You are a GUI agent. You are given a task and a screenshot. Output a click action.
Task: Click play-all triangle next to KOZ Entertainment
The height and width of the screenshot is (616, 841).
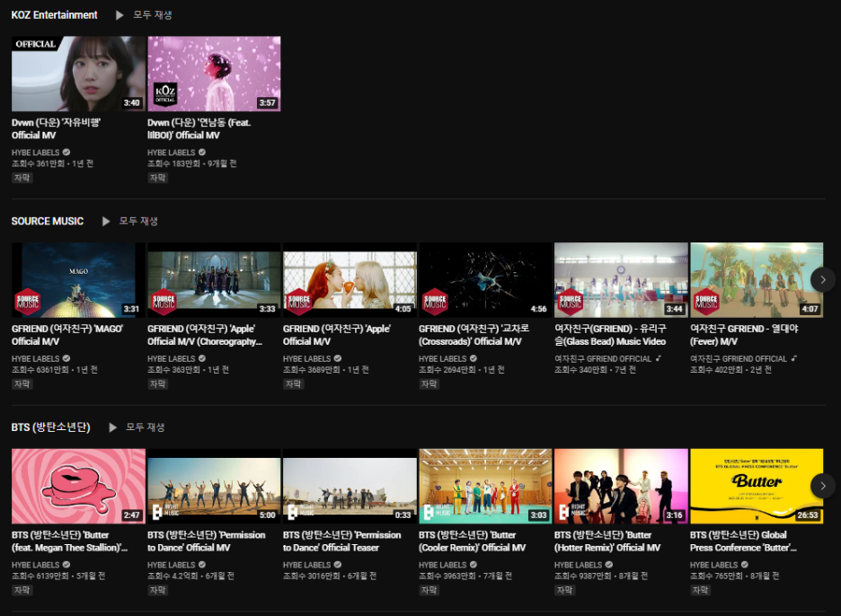pyautogui.click(x=120, y=15)
